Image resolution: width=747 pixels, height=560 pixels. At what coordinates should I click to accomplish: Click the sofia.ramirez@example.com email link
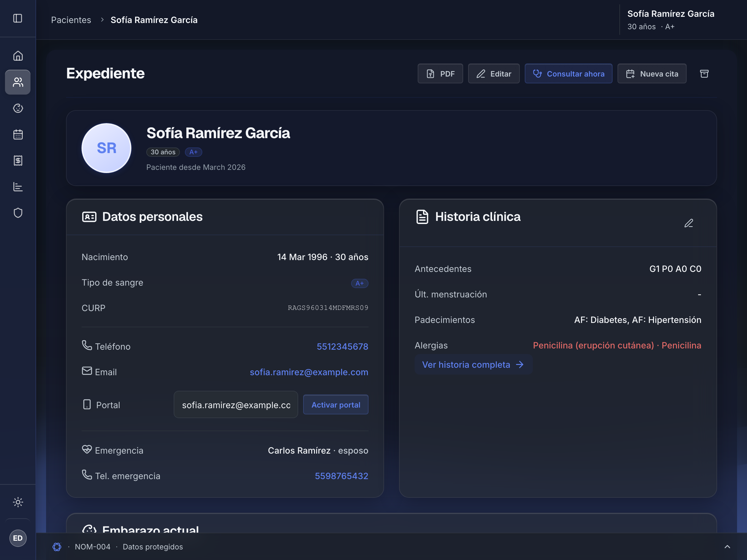click(309, 372)
